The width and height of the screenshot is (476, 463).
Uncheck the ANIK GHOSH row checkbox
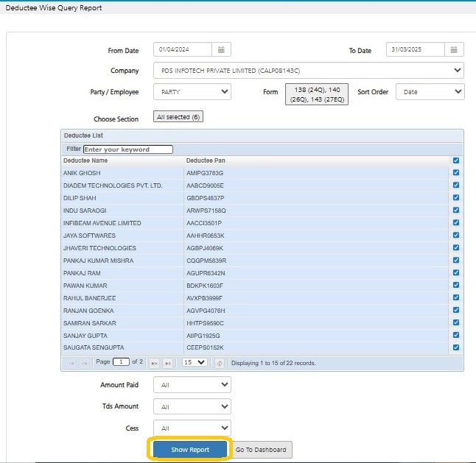456,172
